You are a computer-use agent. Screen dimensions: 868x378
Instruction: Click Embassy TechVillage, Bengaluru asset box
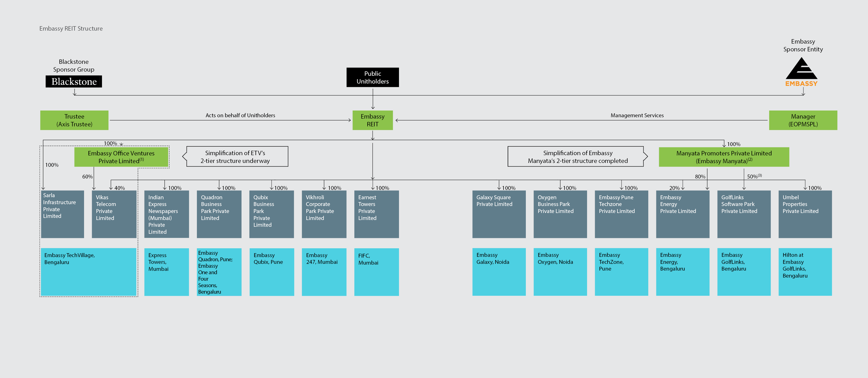[89, 272]
